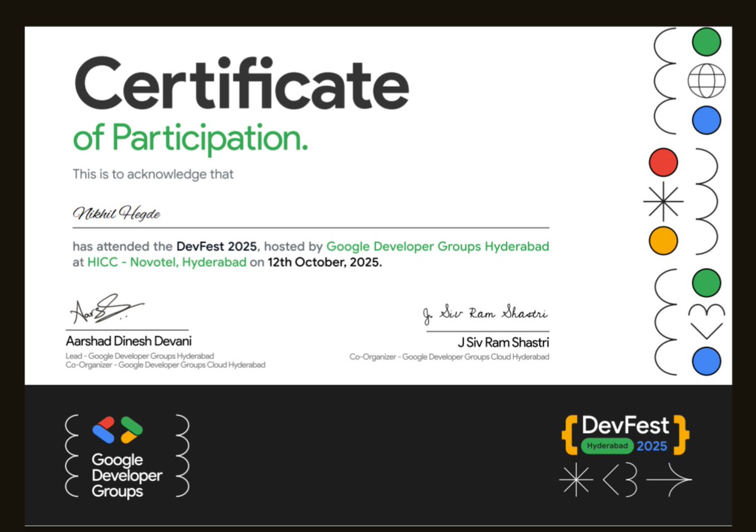Click the red circle on the right border
This screenshot has width=756, height=532.
click(663, 162)
